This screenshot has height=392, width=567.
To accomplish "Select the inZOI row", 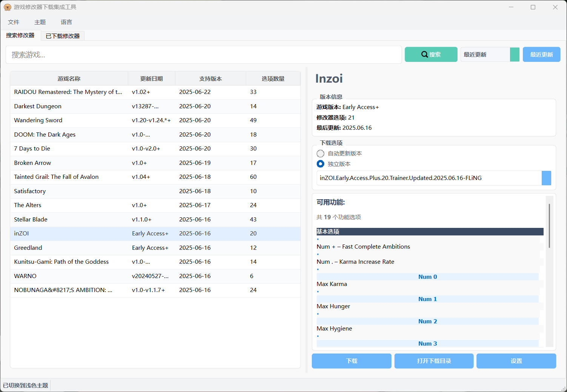I will tap(156, 234).
